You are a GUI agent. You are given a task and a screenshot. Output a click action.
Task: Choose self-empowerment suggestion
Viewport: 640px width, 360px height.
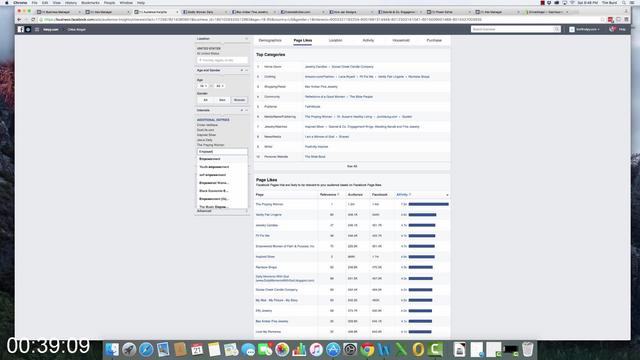(222, 175)
